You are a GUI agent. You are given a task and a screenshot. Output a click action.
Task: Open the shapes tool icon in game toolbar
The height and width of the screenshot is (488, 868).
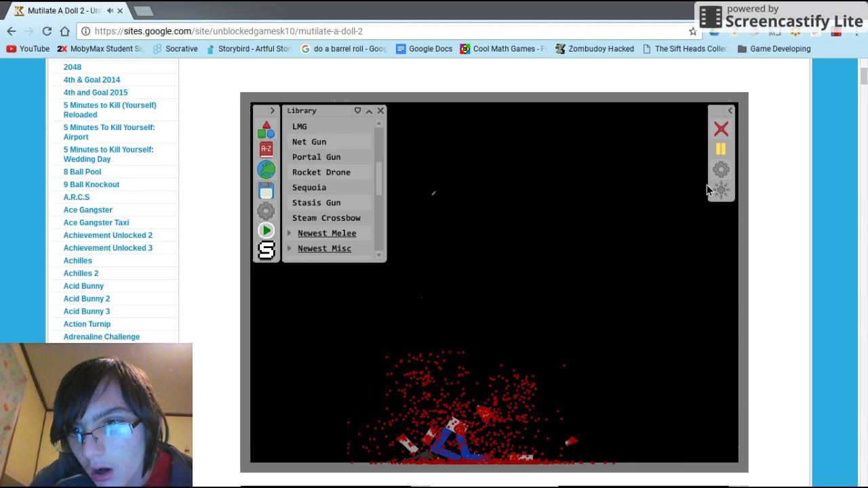click(266, 129)
